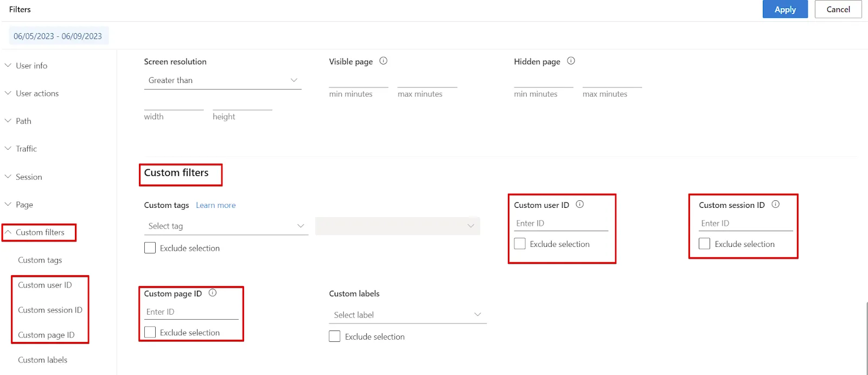Click the Cancel button
The width and height of the screenshot is (868, 375).
coord(838,9)
